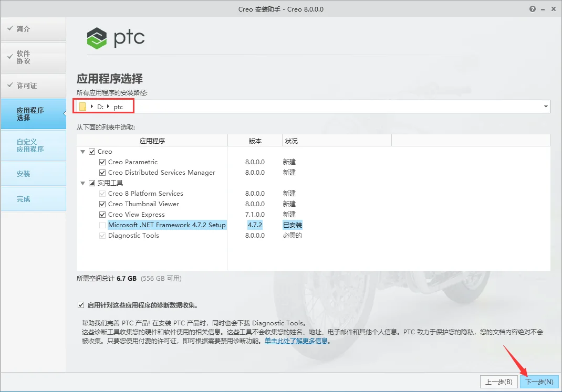Open the 完成 step

tap(33, 199)
